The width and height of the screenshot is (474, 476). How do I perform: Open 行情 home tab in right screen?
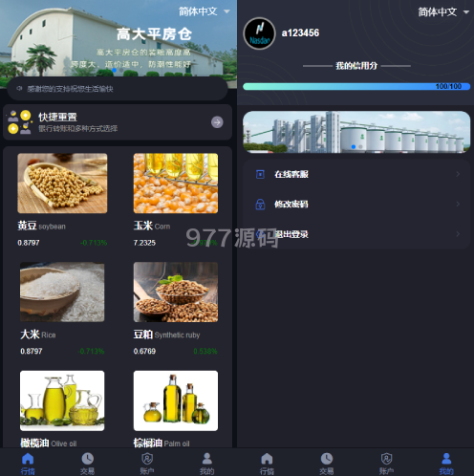pos(267,464)
